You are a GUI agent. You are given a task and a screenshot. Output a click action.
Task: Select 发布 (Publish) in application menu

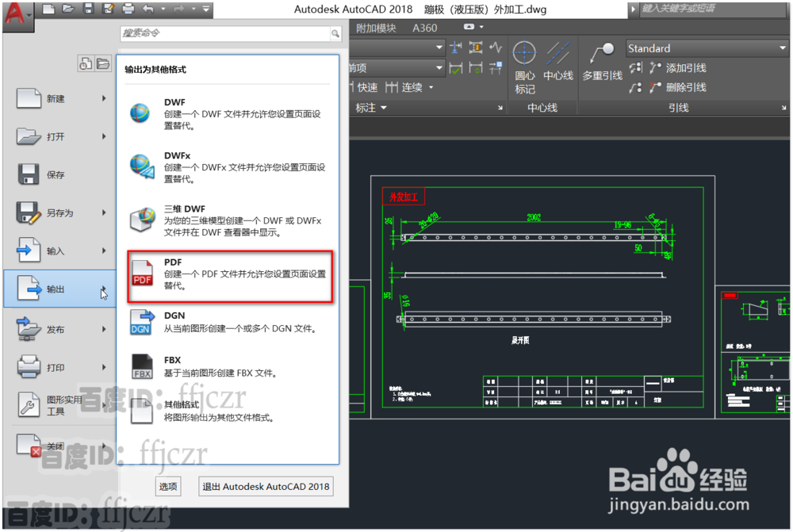(x=61, y=329)
